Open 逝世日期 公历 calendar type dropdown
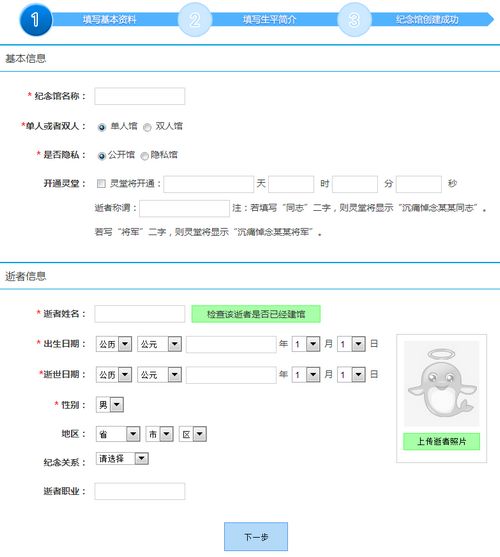 pos(114,374)
